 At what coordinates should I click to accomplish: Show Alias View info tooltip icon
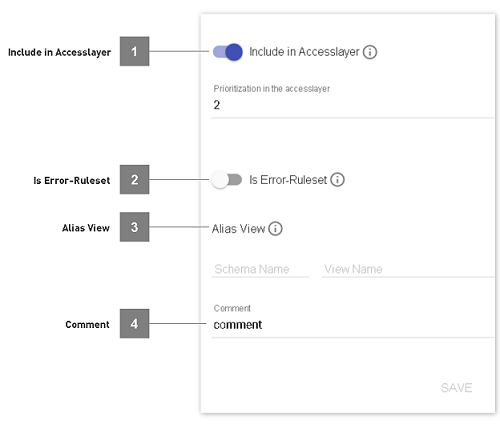[x=275, y=229]
